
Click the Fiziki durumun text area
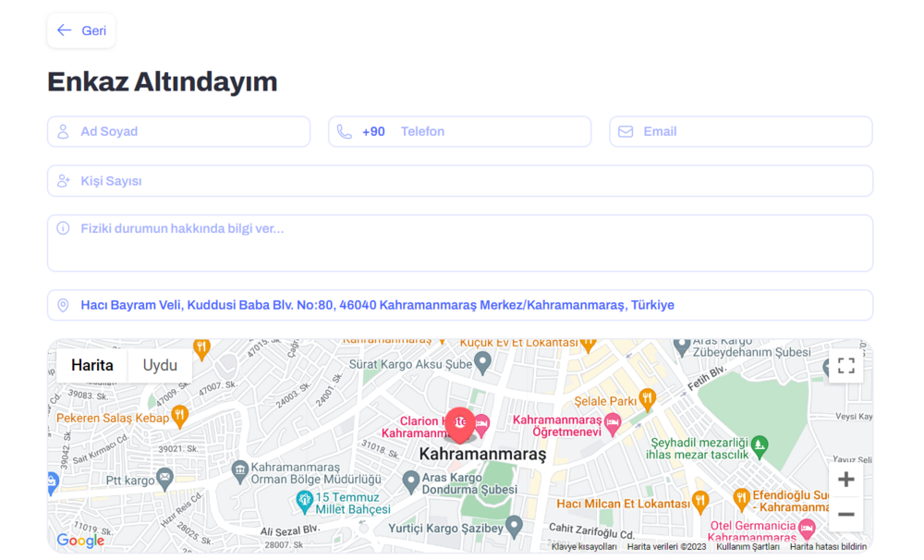click(460, 243)
